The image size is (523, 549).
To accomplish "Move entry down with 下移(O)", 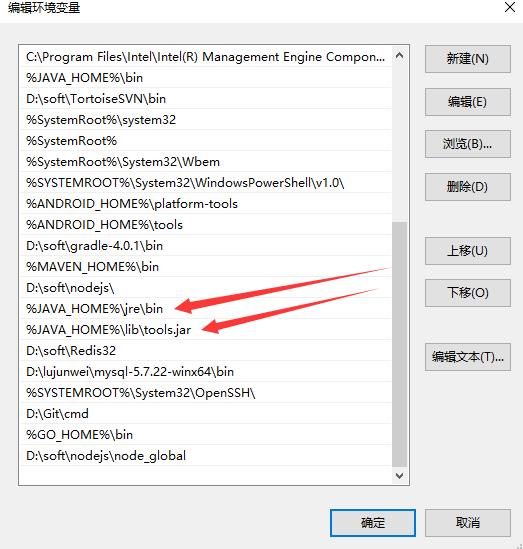I will pyautogui.click(x=468, y=293).
